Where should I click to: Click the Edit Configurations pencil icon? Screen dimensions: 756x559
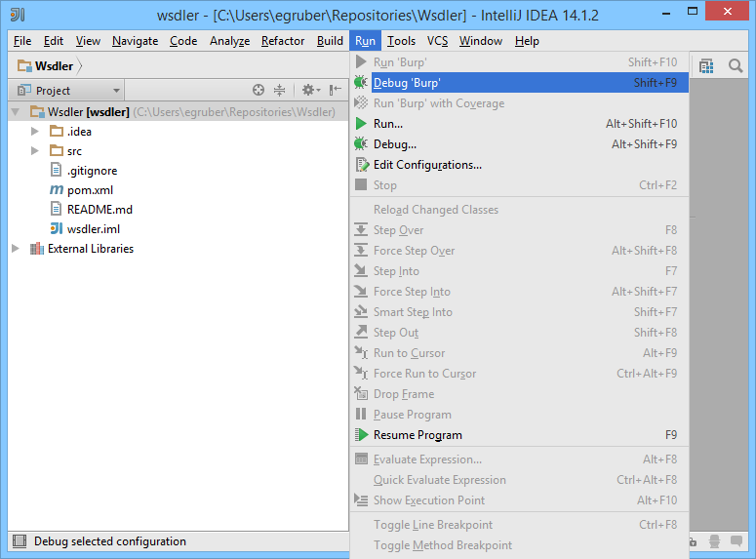click(x=362, y=165)
